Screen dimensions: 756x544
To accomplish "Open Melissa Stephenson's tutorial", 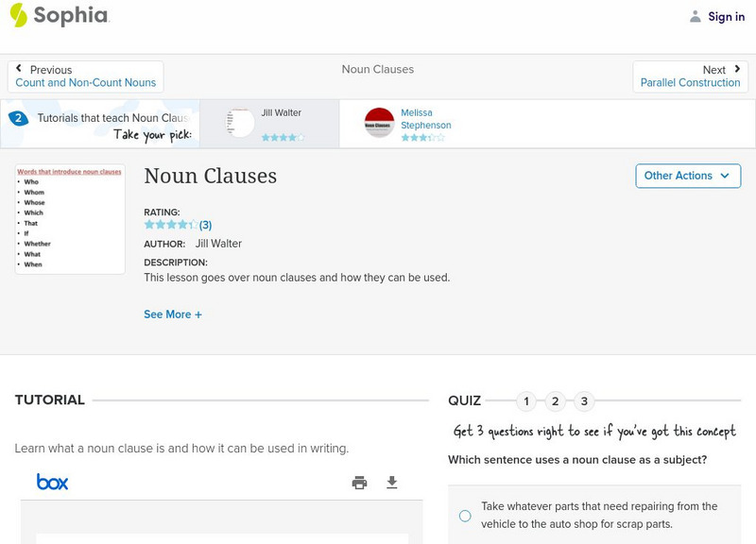I will [425, 119].
